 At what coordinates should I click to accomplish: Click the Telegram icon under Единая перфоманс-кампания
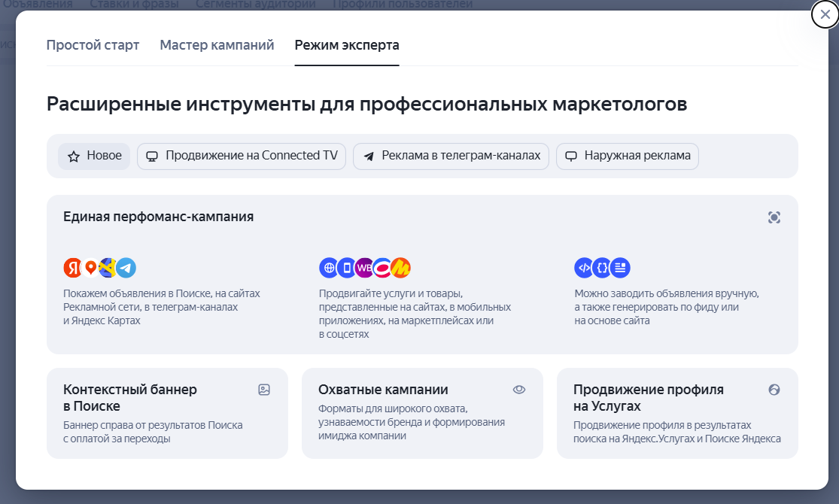(x=125, y=268)
